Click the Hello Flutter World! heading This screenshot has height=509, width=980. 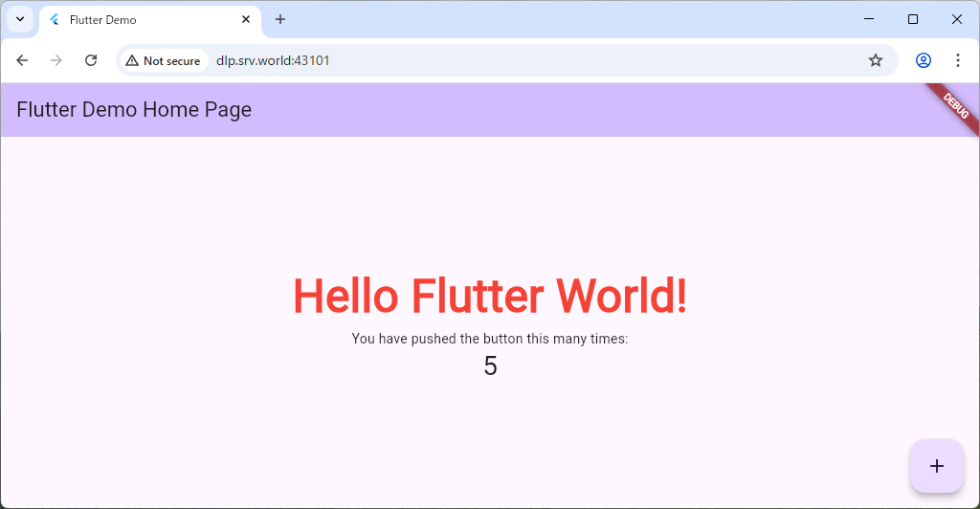(490, 296)
